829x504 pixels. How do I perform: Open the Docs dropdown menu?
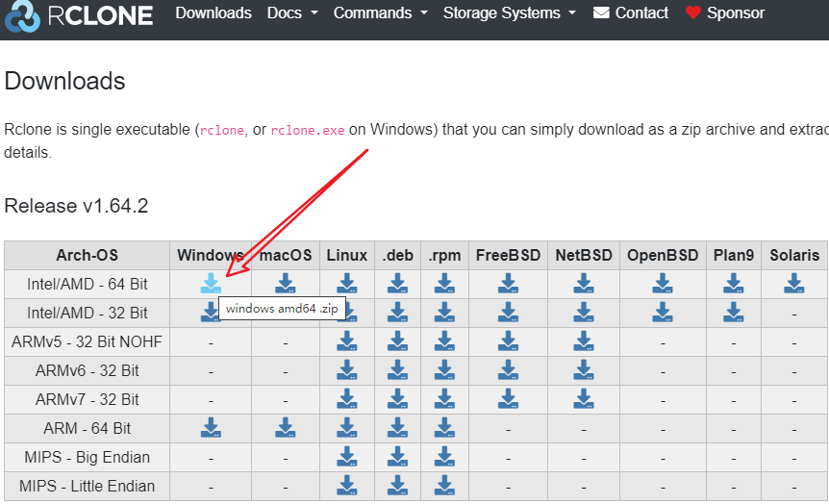292,13
